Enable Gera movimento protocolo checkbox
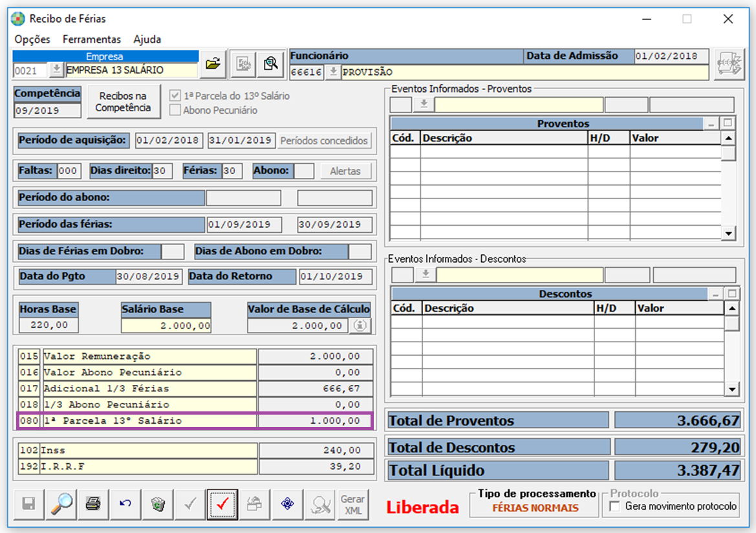The height and width of the screenshot is (533, 756). point(615,506)
